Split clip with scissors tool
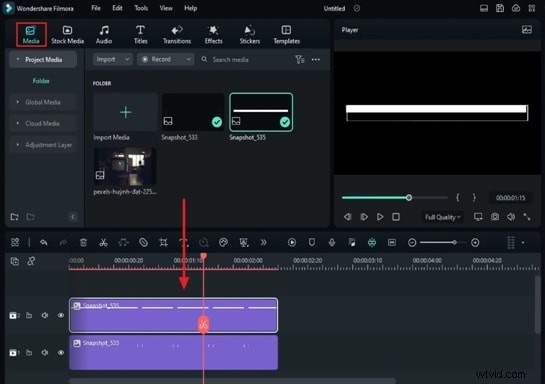545x384 pixels. tap(103, 243)
